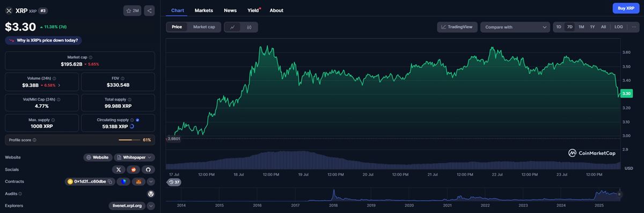
Task: Click the Circulating supply info icon
Action: (x=132, y=120)
